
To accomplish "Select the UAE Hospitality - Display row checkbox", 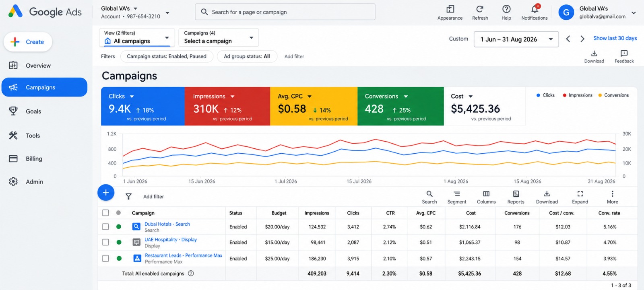I will coord(105,242).
